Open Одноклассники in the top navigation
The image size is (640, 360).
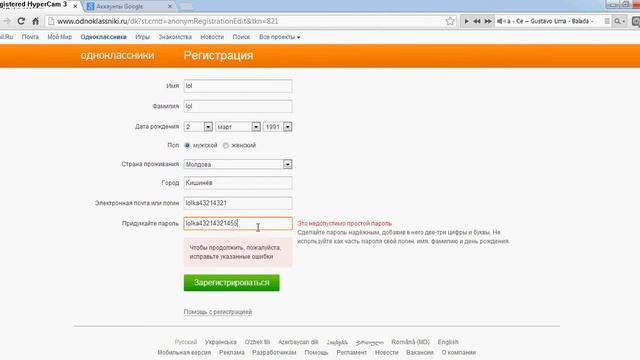[x=103, y=37]
